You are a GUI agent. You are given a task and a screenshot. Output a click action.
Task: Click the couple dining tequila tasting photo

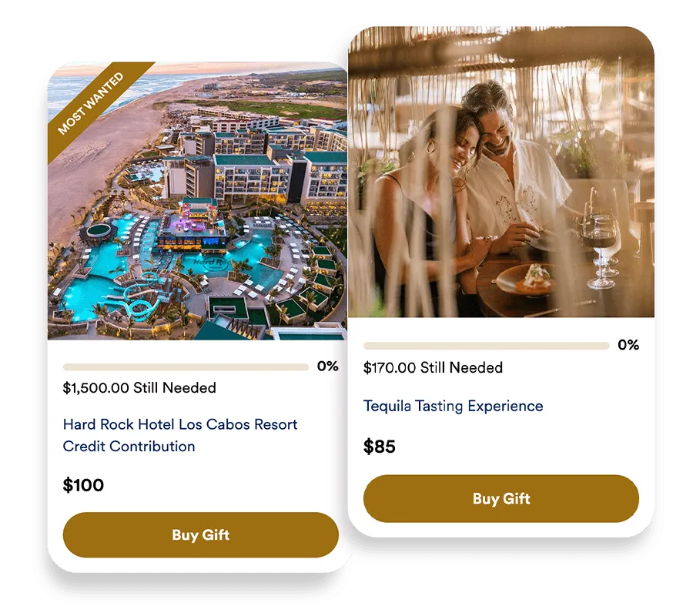[501, 172]
